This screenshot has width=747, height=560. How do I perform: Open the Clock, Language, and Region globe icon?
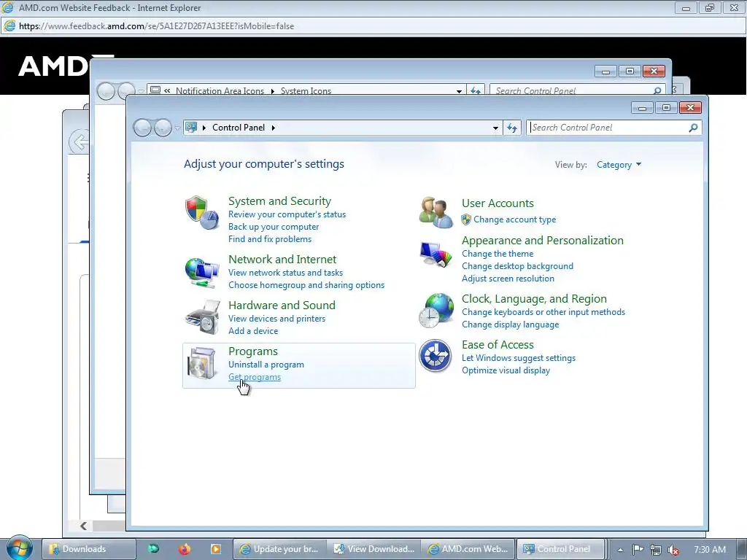coord(436,311)
